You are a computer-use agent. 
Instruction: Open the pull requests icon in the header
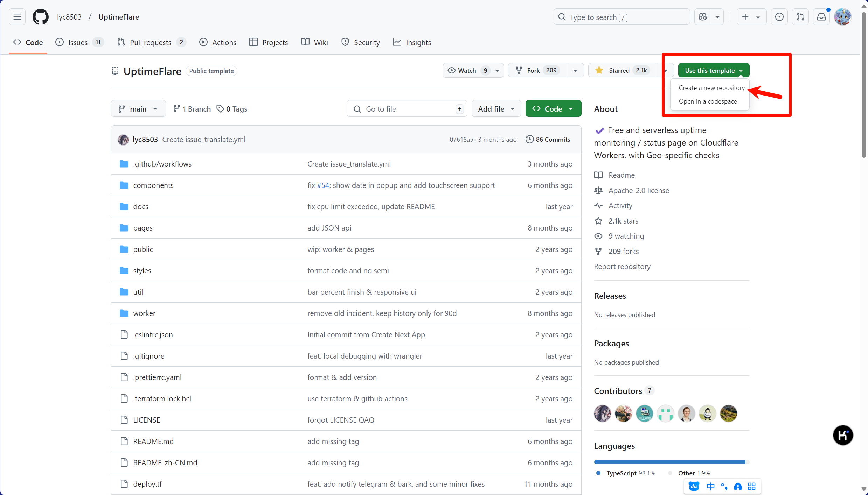(x=800, y=17)
